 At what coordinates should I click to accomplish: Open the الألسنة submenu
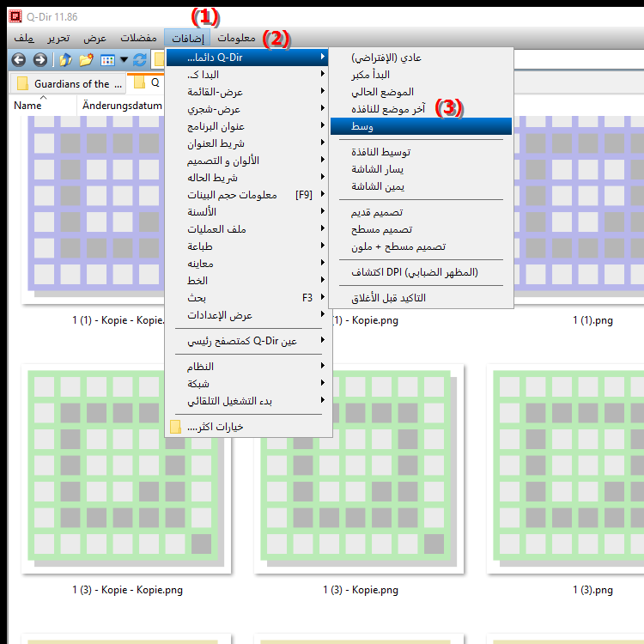247,212
